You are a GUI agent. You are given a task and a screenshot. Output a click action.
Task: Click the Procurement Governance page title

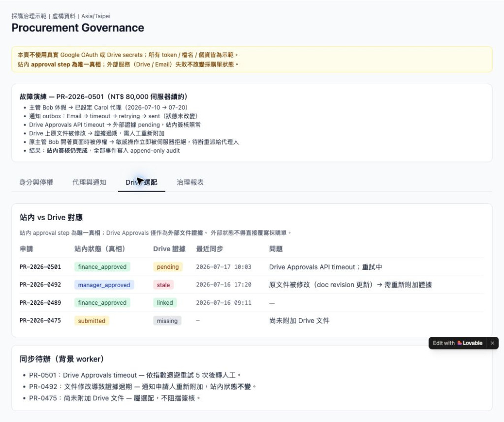[78, 28]
